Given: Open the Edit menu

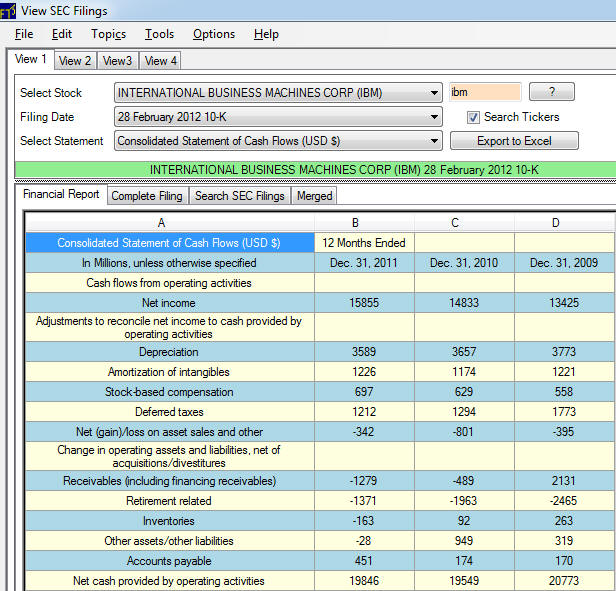Looking at the screenshot, I should 62,34.
